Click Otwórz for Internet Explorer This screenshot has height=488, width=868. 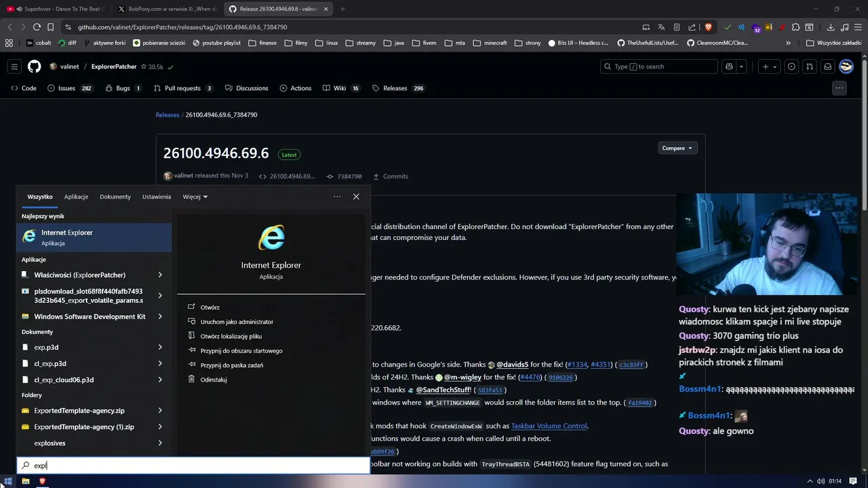[210, 307]
